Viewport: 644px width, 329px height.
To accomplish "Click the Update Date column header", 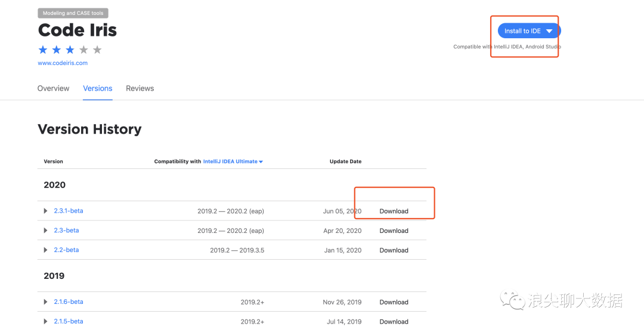I will (345, 162).
